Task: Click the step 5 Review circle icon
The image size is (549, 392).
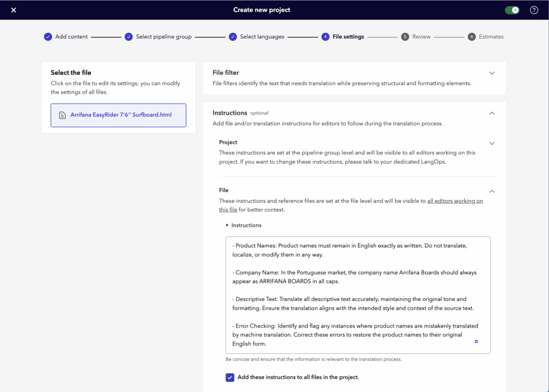Action: [405, 37]
